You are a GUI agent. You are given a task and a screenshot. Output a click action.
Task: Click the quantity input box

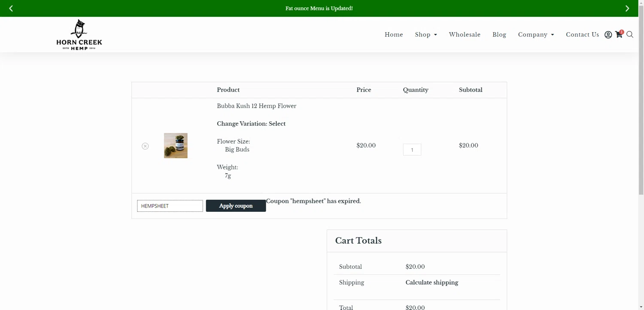coord(412,150)
